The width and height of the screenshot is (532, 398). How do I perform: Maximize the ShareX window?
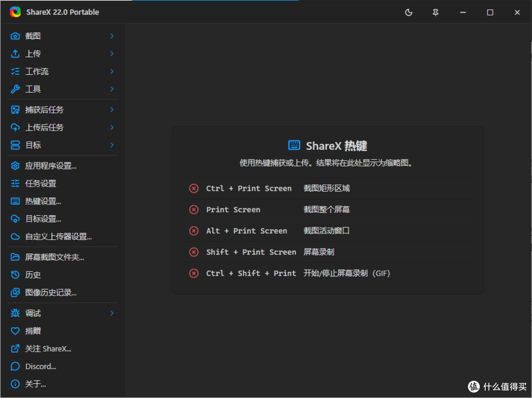(490, 12)
